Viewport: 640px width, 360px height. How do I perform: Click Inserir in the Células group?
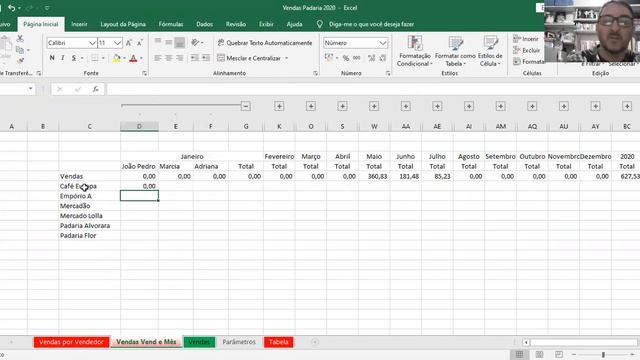(x=526, y=39)
